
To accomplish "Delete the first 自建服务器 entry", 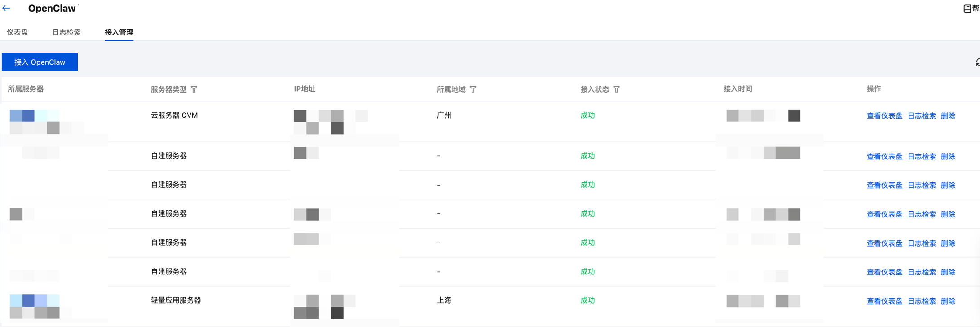I will click(x=948, y=156).
